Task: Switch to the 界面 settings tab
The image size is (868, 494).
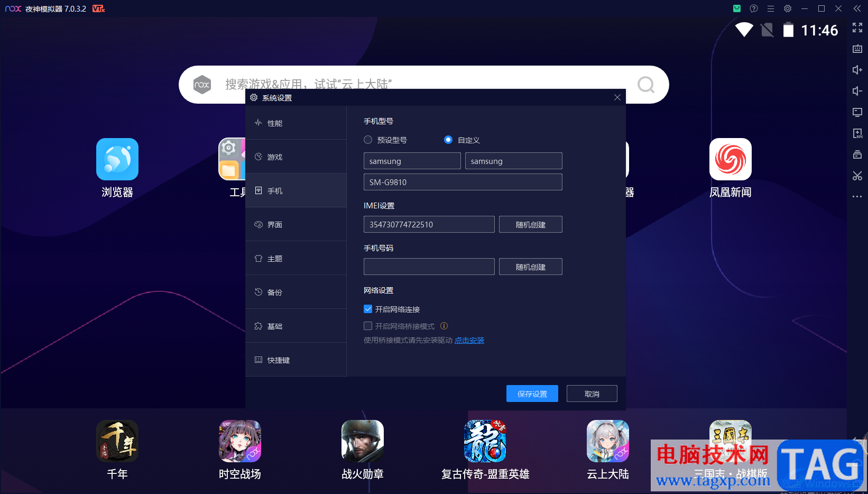Action: [x=296, y=224]
